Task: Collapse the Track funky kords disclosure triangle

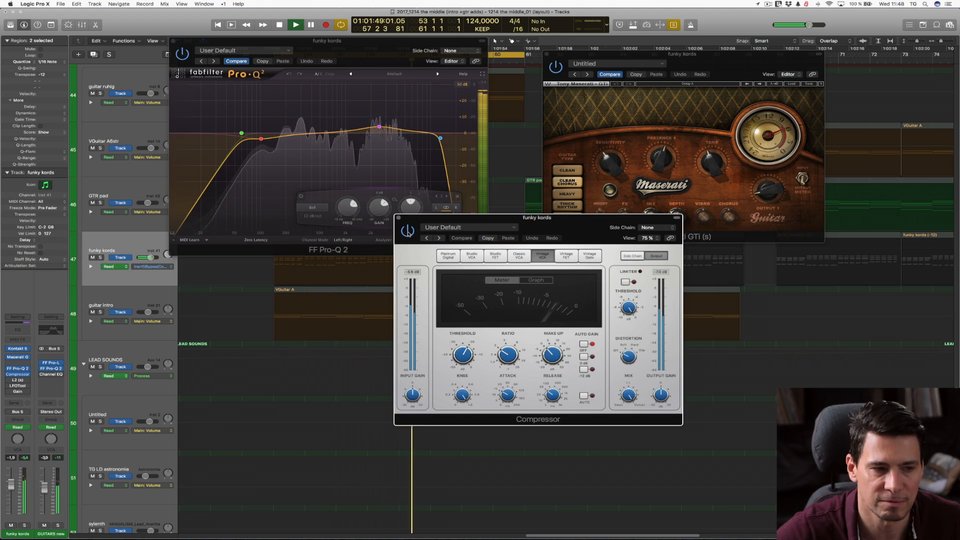Action: pyautogui.click(x=7, y=173)
